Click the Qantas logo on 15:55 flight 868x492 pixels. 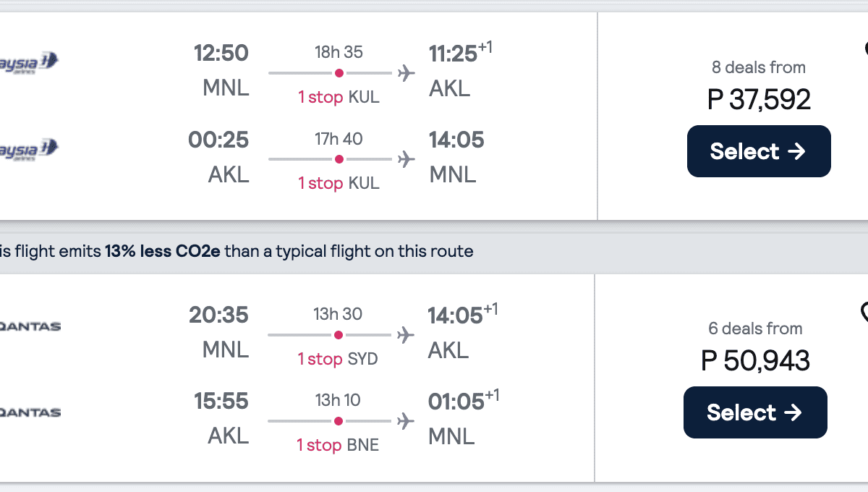[30, 412]
